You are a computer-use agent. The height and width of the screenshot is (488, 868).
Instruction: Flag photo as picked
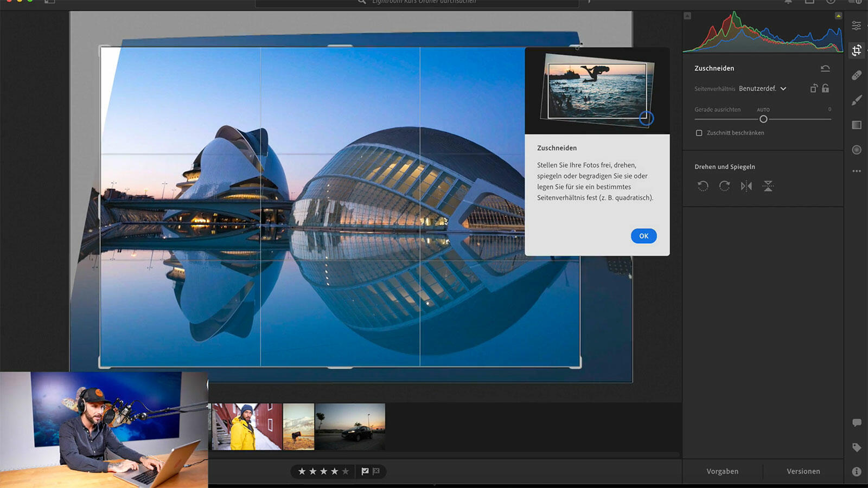365,471
